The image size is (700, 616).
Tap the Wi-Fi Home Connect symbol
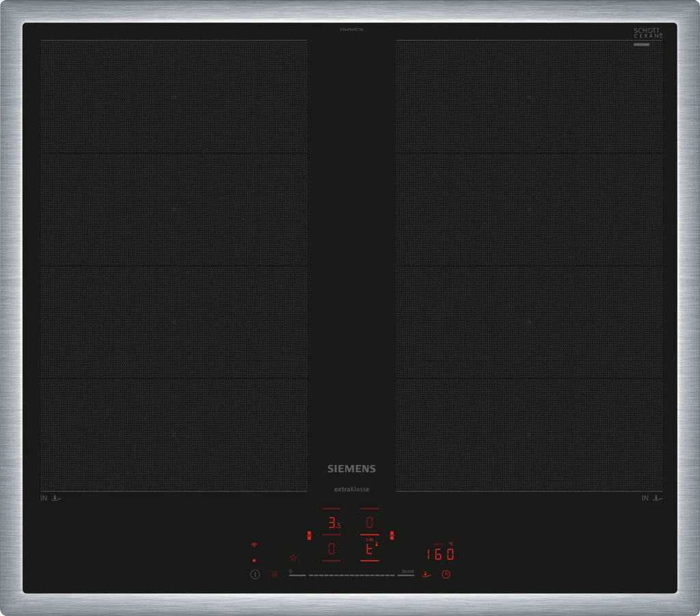point(254,545)
